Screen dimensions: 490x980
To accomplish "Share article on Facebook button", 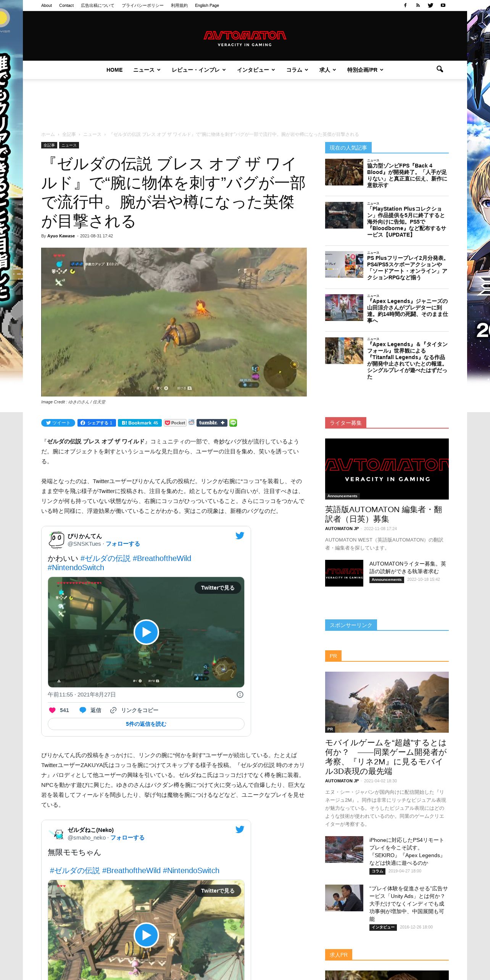I will (x=97, y=423).
